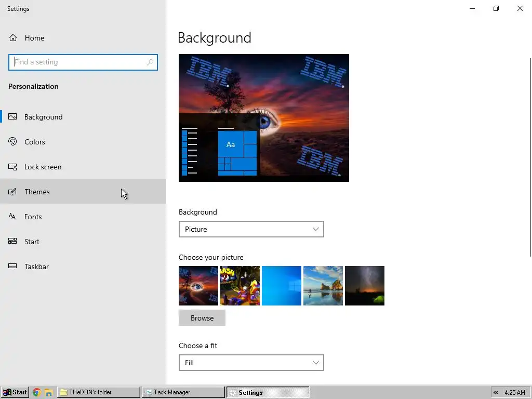Open Start personalization page

tap(83, 242)
